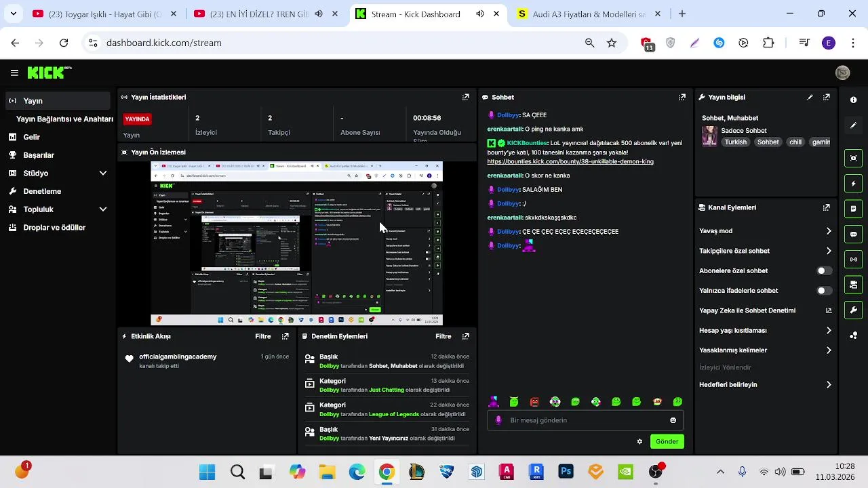
Task: Pop out the Denetim Eylemleri panel
Action: [x=465, y=336]
